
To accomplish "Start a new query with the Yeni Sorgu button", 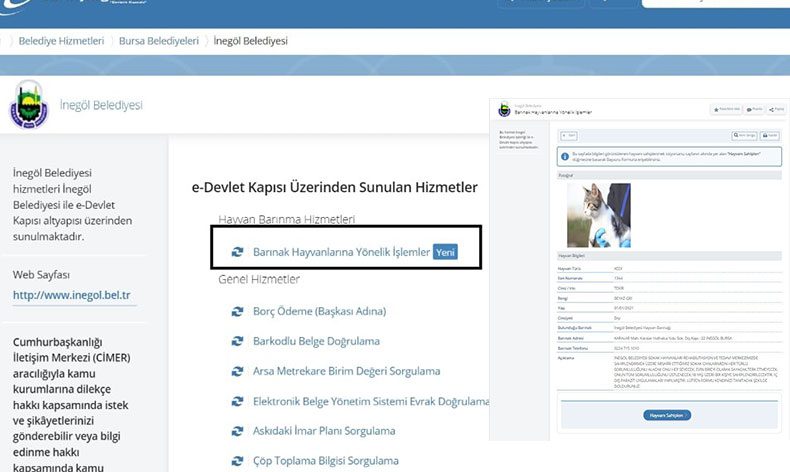I will tap(744, 136).
